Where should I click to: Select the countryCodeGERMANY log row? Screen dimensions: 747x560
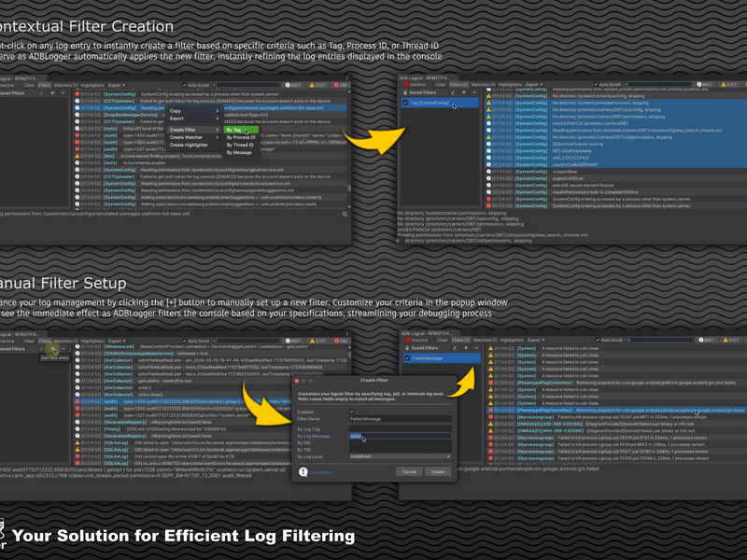click(616, 165)
